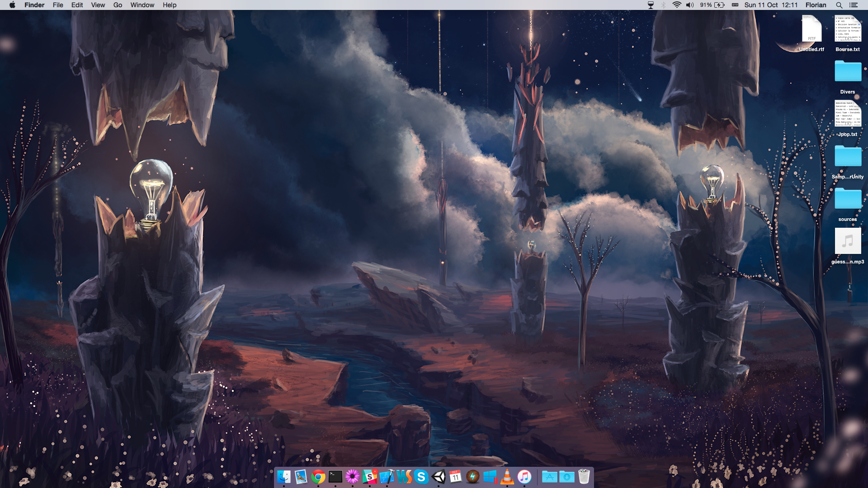Screen dimensions: 868x488
Task: Open the File menu
Action: (x=58, y=5)
